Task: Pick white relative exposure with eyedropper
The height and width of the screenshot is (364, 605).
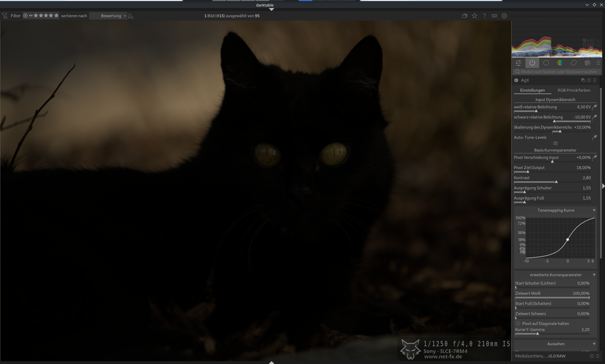Action: coord(595,107)
